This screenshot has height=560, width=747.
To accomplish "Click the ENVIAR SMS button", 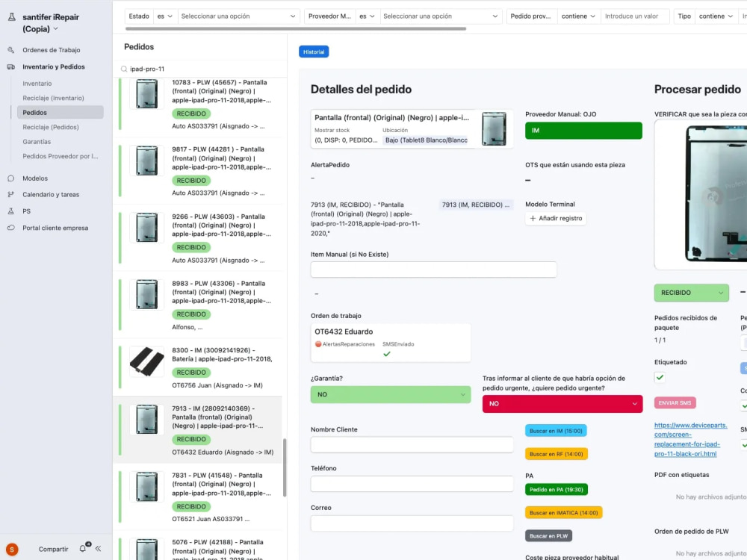I will point(675,403).
